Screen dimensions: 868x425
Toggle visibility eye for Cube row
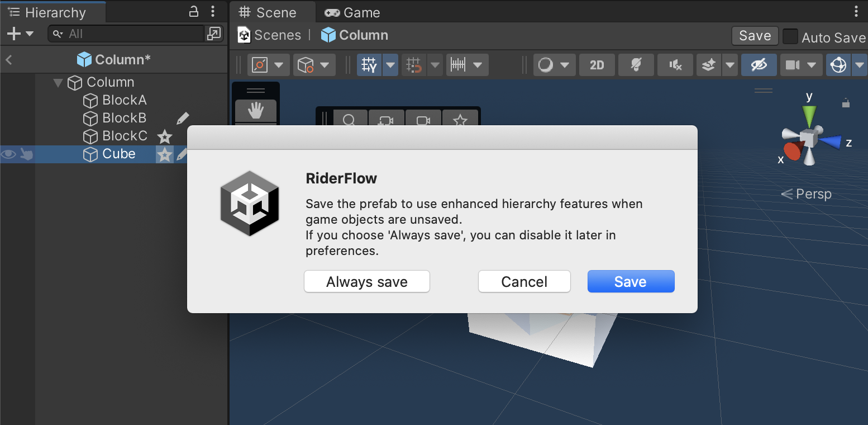[x=8, y=154]
